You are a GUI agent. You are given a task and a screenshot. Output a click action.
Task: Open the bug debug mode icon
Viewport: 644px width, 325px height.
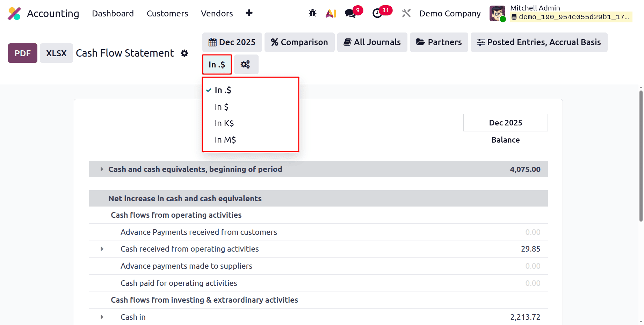tap(312, 13)
